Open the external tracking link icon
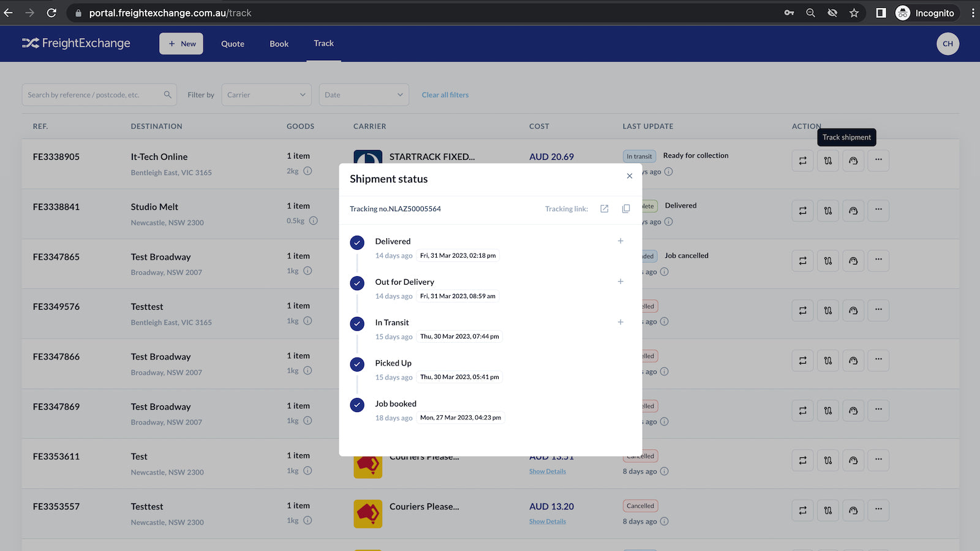Image resolution: width=980 pixels, height=551 pixels. click(603, 209)
